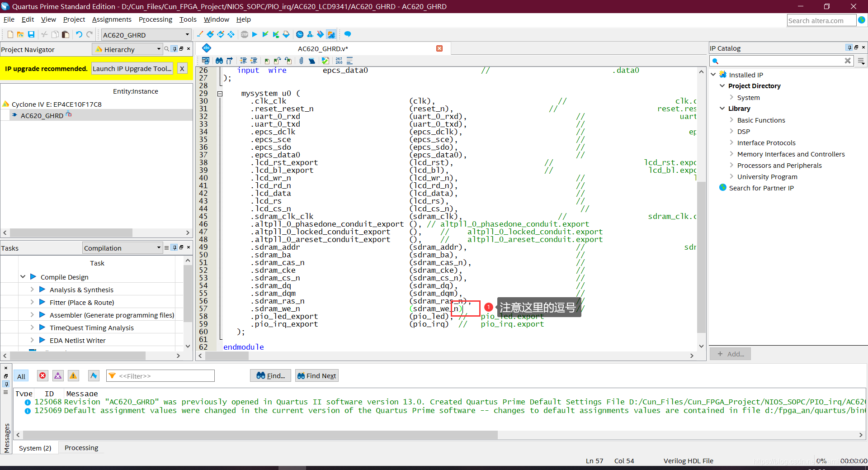
Task: Save the file with the disk icon
Action: pos(31,35)
